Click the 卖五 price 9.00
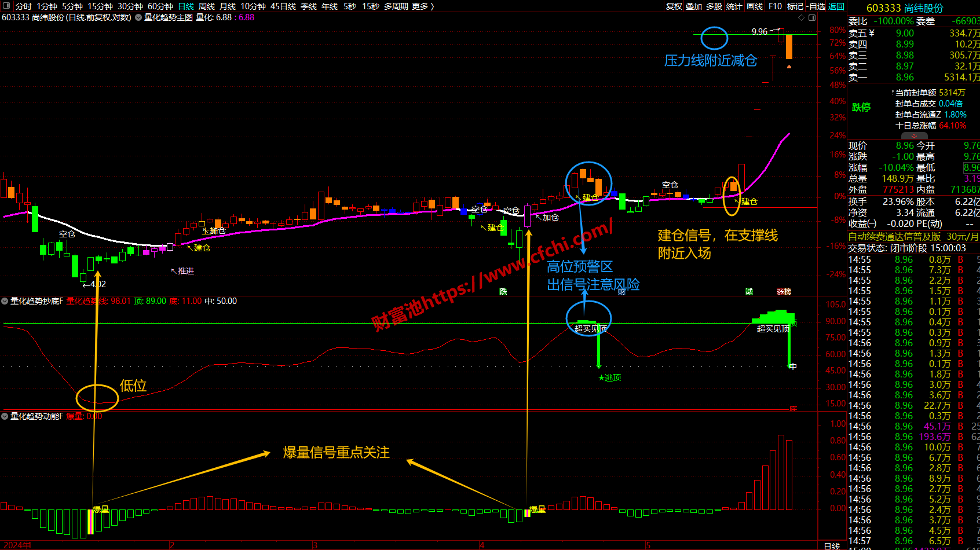This screenshot has height=550, width=980. (905, 33)
